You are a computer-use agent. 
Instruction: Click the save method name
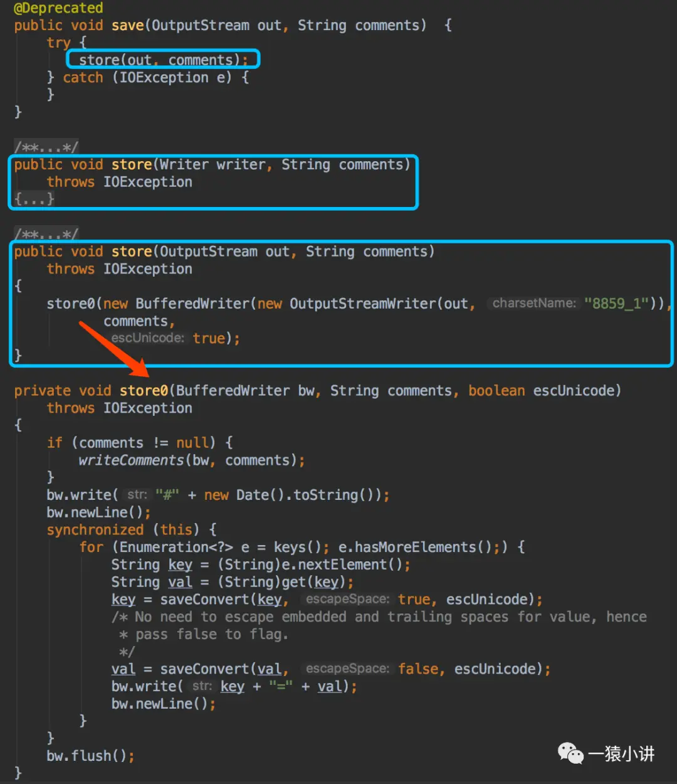click(x=128, y=26)
